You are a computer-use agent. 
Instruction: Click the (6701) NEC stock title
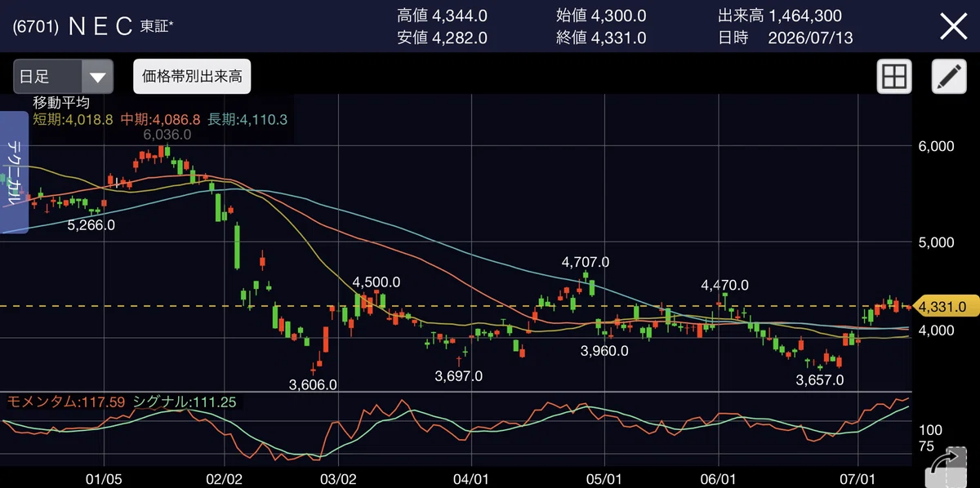coord(92,26)
